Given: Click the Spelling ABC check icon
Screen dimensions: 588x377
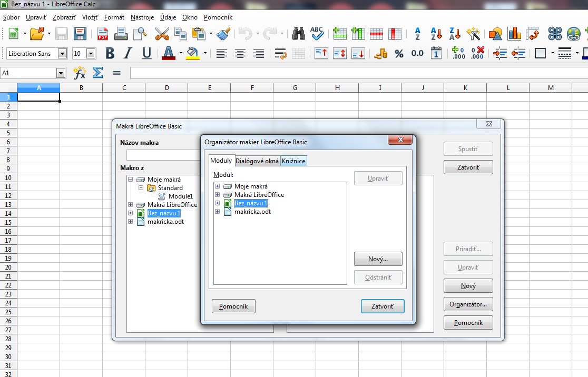Looking at the screenshot, I should (x=317, y=34).
